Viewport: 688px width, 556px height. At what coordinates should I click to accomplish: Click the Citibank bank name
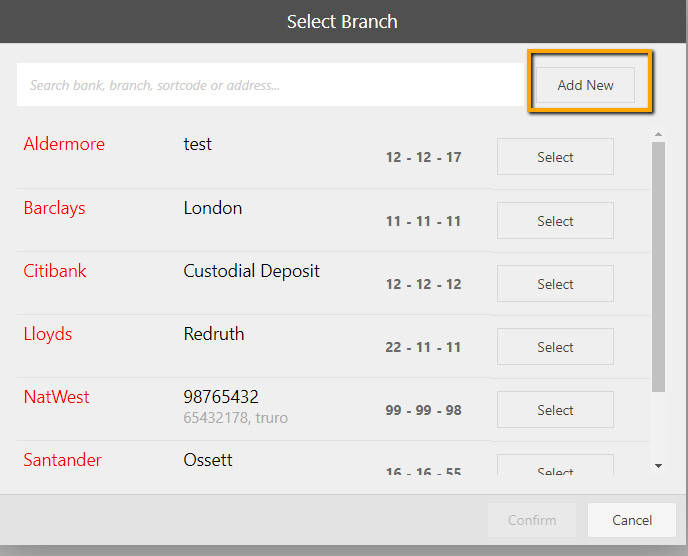click(x=55, y=271)
